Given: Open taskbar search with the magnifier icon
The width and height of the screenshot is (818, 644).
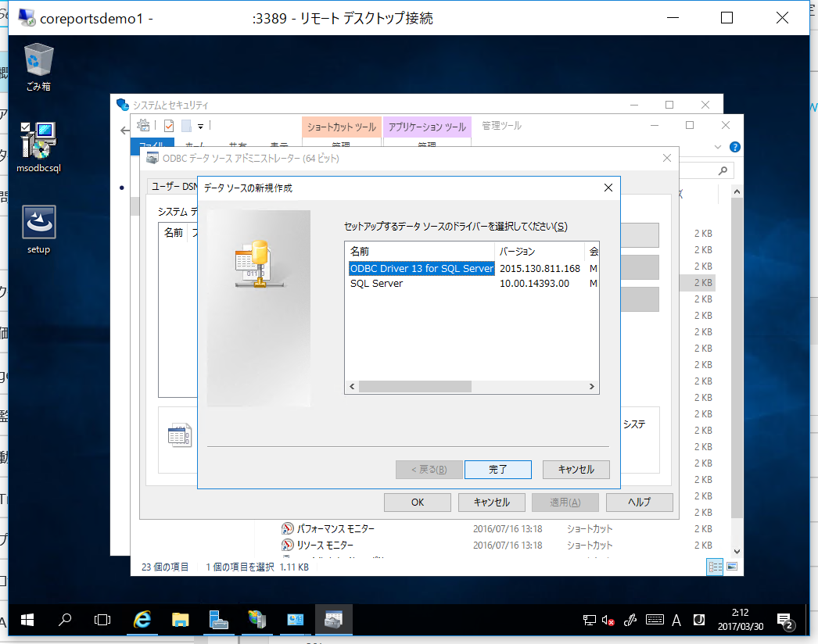Looking at the screenshot, I should pyautogui.click(x=65, y=620).
